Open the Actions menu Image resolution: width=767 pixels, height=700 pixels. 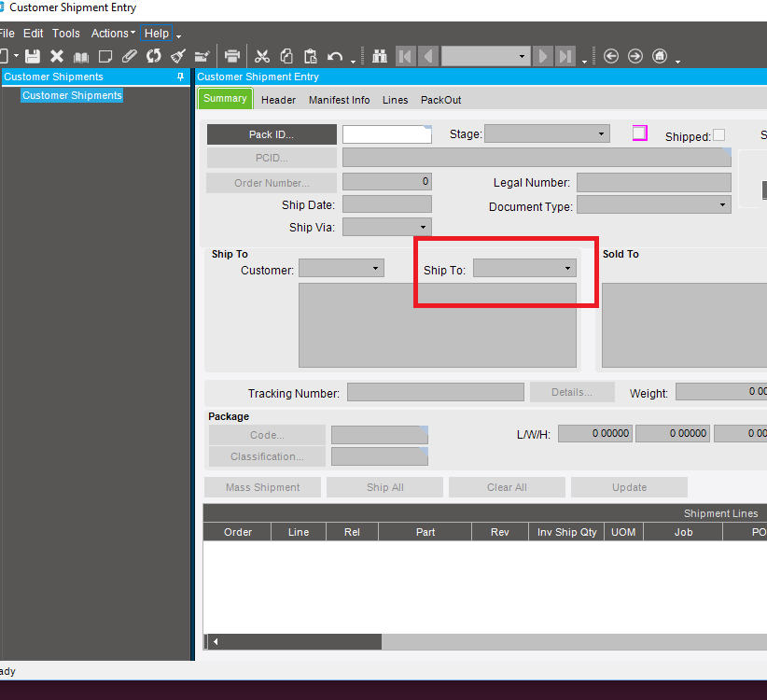click(x=113, y=34)
